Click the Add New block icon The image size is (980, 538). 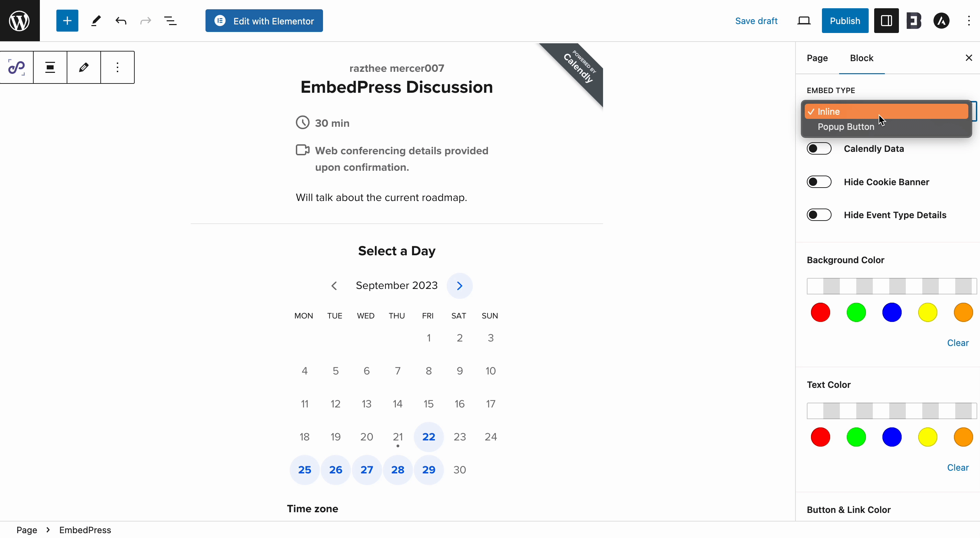pyautogui.click(x=66, y=21)
